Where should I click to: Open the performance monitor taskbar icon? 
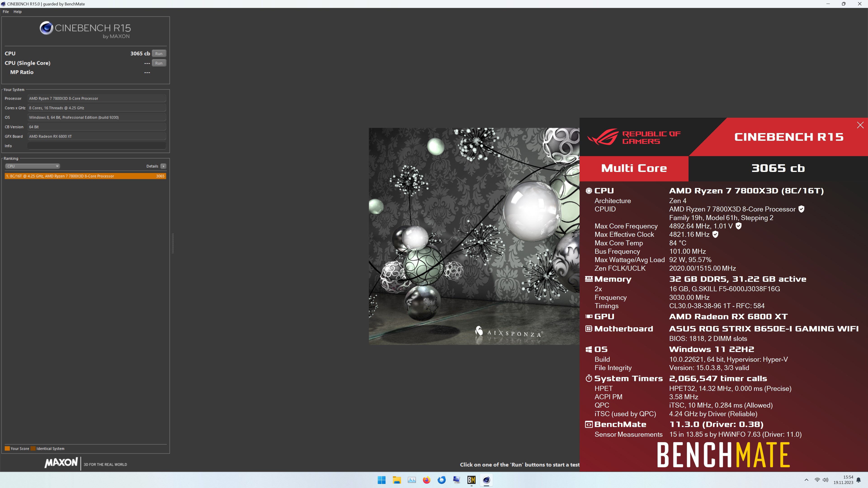pos(412,480)
